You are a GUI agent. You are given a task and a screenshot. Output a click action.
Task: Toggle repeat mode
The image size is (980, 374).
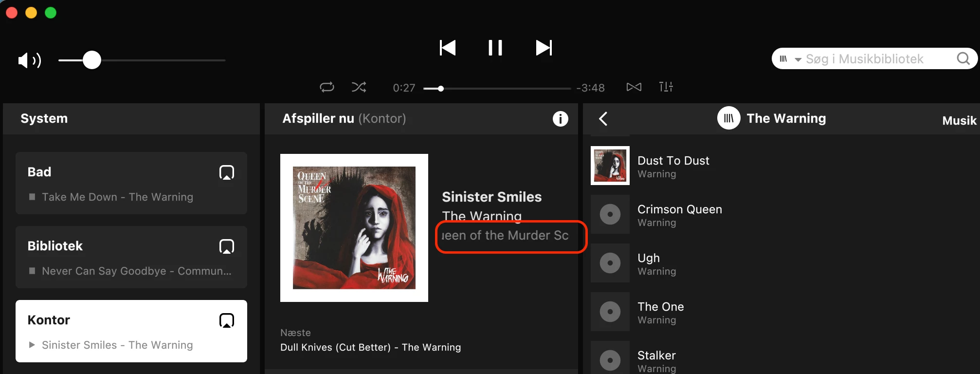[x=327, y=87]
